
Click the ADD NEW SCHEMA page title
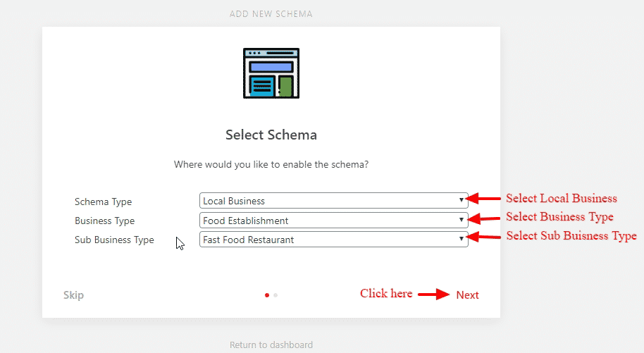[271, 14]
